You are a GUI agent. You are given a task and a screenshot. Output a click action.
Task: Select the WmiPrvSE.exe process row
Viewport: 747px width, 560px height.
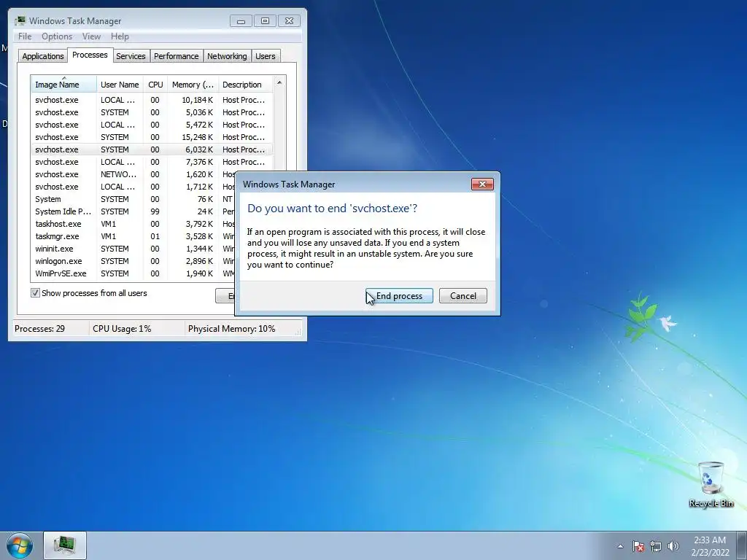(133, 273)
